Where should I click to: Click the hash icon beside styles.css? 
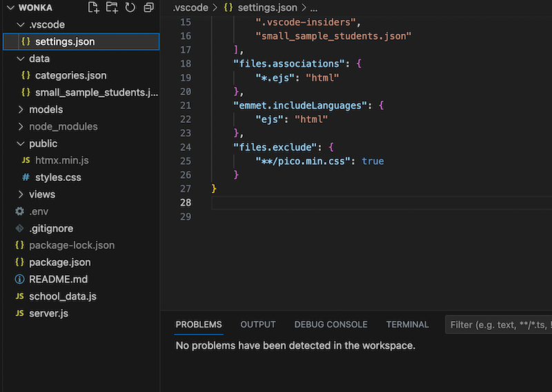point(26,177)
